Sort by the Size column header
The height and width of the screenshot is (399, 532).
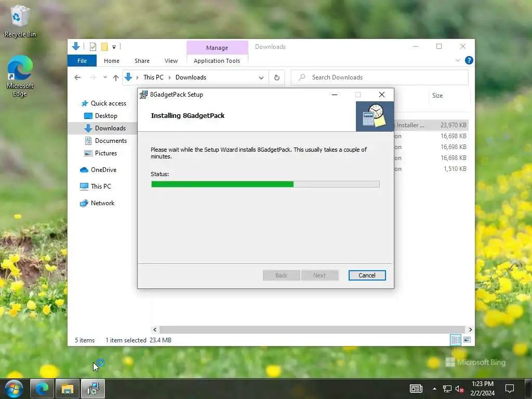tap(449, 96)
